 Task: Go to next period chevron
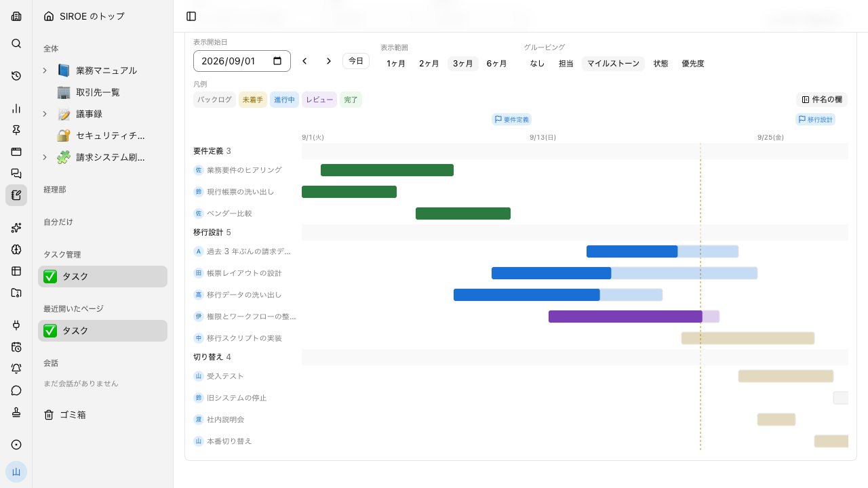coord(329,61)
